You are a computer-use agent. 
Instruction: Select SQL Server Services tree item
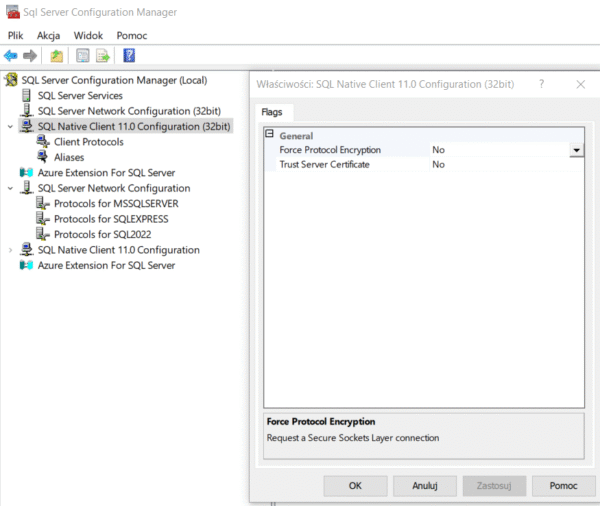coord(80,96)
